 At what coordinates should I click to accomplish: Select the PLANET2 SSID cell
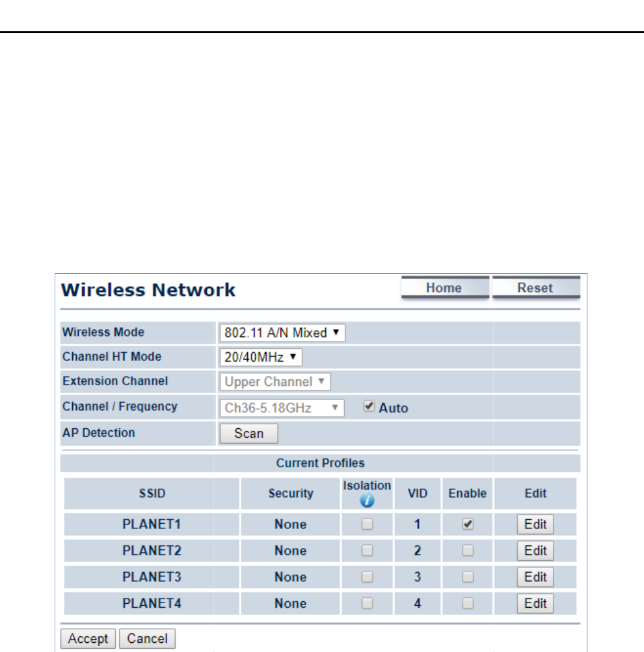pyautogui.click(x=152, y=550)
